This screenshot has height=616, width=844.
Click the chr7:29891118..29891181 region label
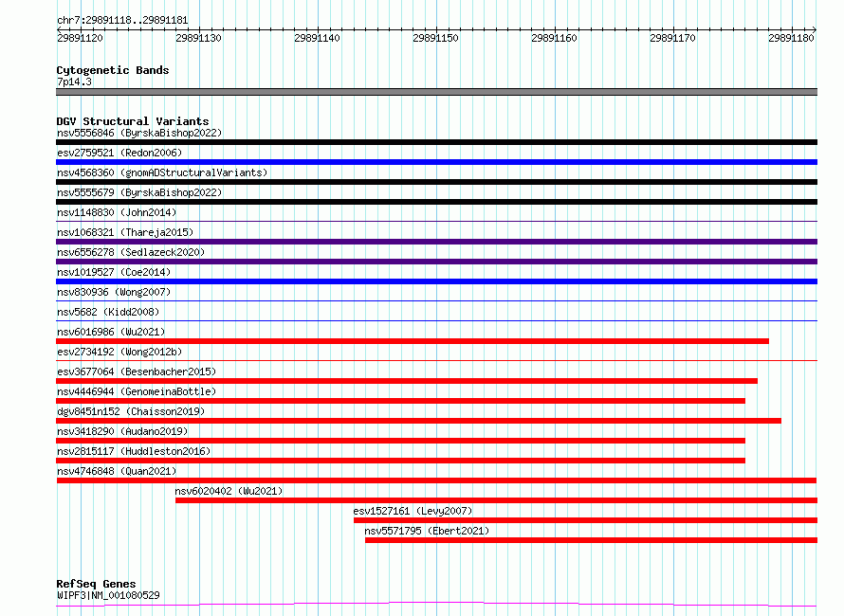click(x=122, y=21)
